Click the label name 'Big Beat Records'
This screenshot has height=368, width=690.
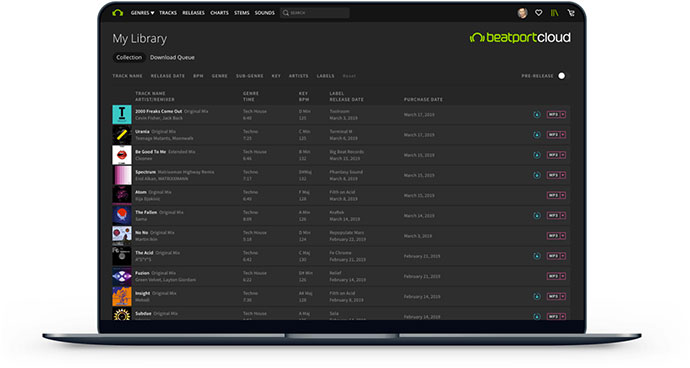(347, 152)
